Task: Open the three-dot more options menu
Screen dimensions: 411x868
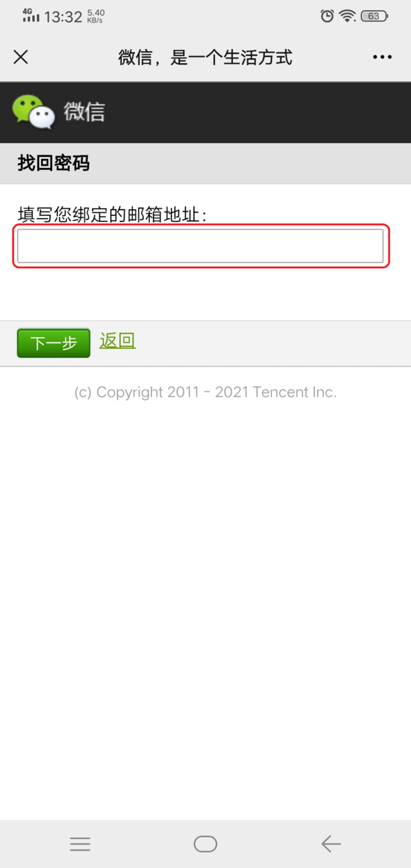Action: pyautogui.click(x=382, y=57)
